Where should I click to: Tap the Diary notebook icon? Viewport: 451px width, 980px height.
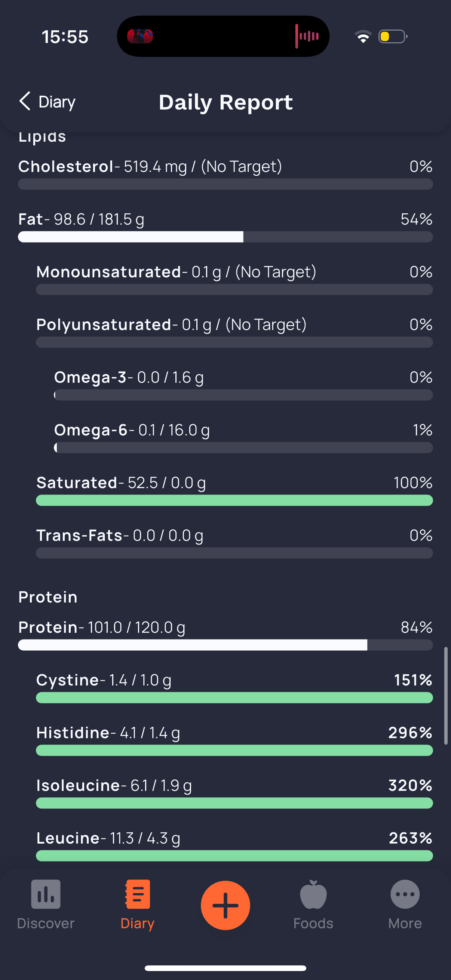[x=137, y=894]
